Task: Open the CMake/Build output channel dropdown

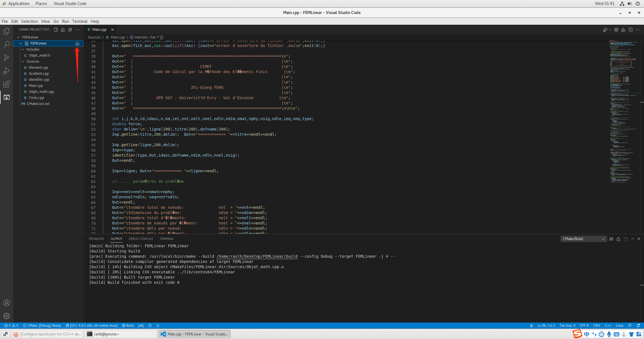Action: [x=584, y=239]
